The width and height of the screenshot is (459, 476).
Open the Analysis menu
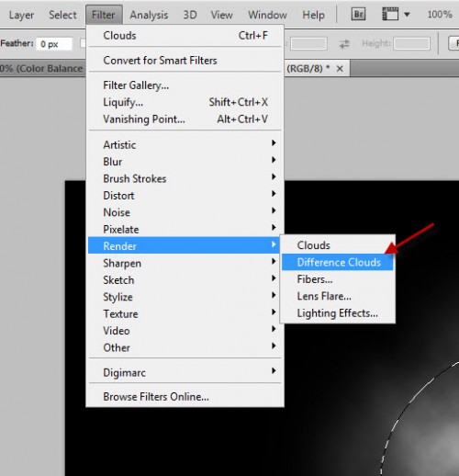pyautogui.click(x=149, y=15)
